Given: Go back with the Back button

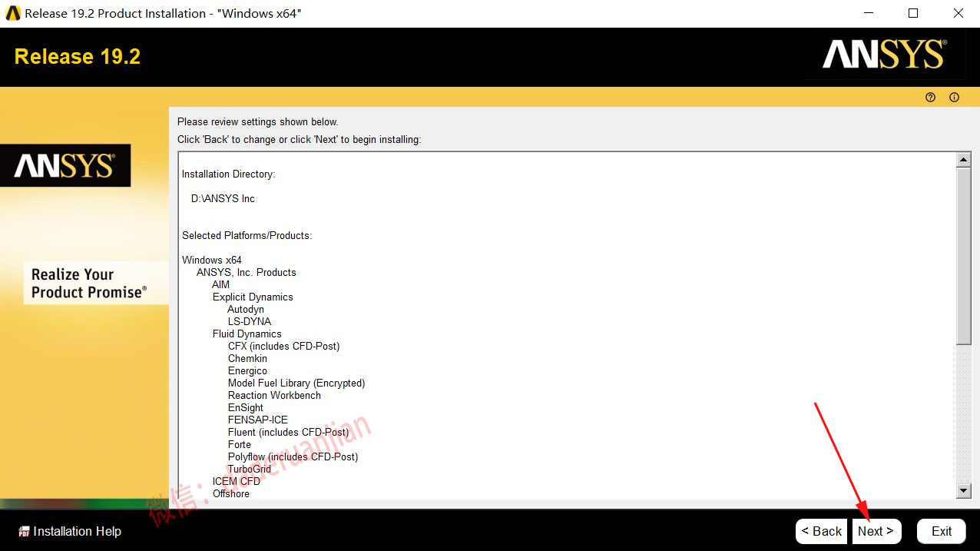Looking at the screenshot, I should [822, 531].
